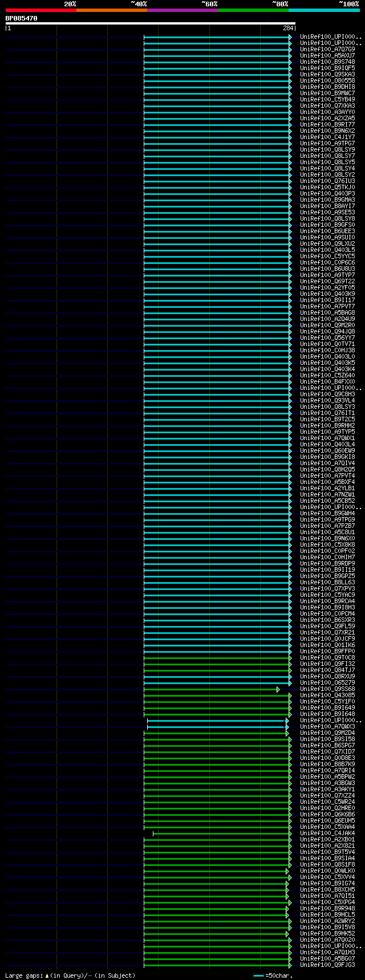This screenshot has width=365, height=980.
Task: Select the UniRef100_A9SE53 label
Action: (327, 213)
